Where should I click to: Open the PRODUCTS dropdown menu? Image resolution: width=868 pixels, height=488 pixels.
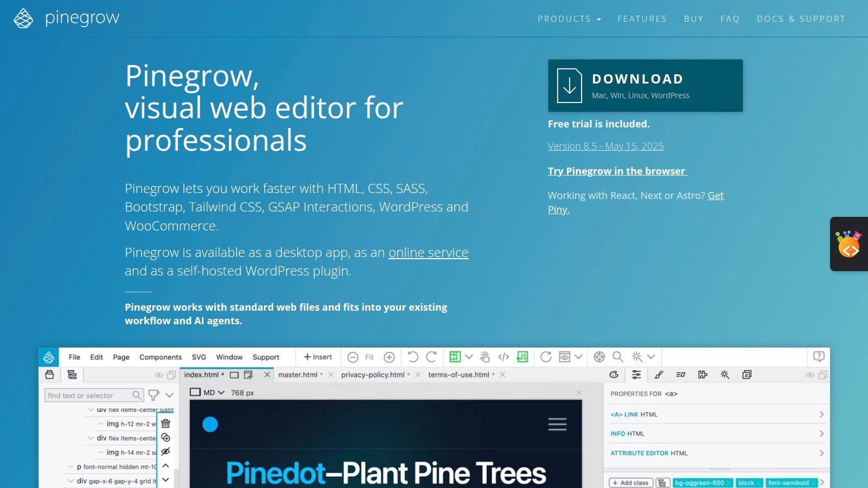coord(570,18)
